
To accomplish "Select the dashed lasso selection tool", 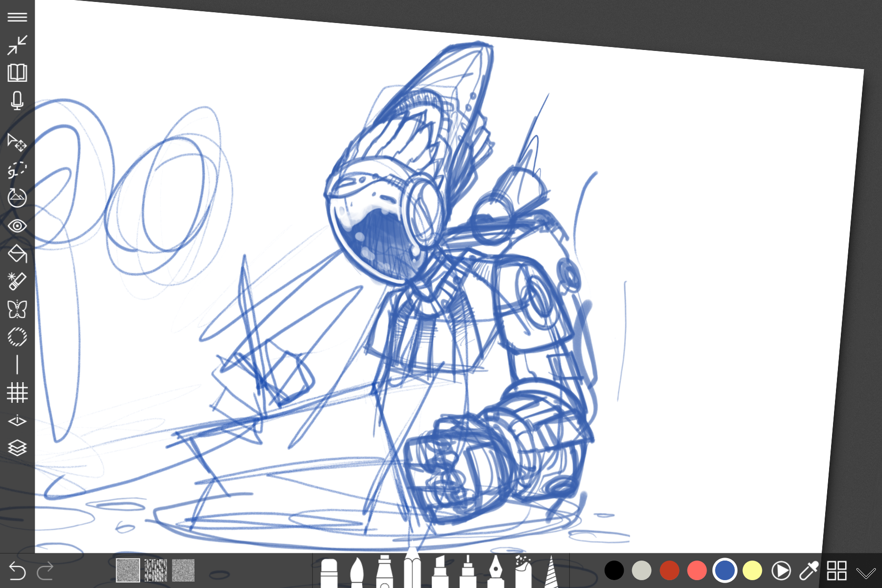I will 17,170.
